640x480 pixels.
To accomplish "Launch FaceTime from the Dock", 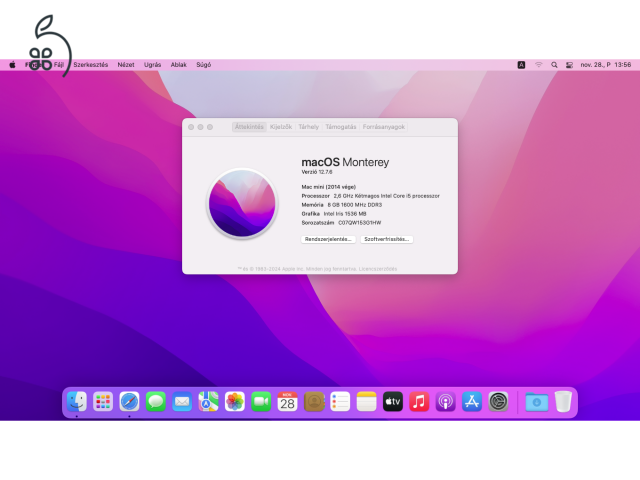I will (x=261, y=402).
